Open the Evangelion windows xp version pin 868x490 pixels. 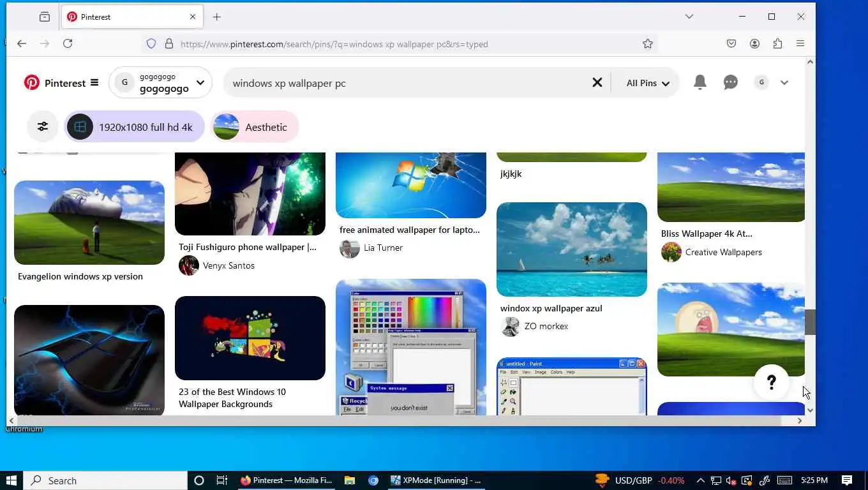click(x=89, y=223)
